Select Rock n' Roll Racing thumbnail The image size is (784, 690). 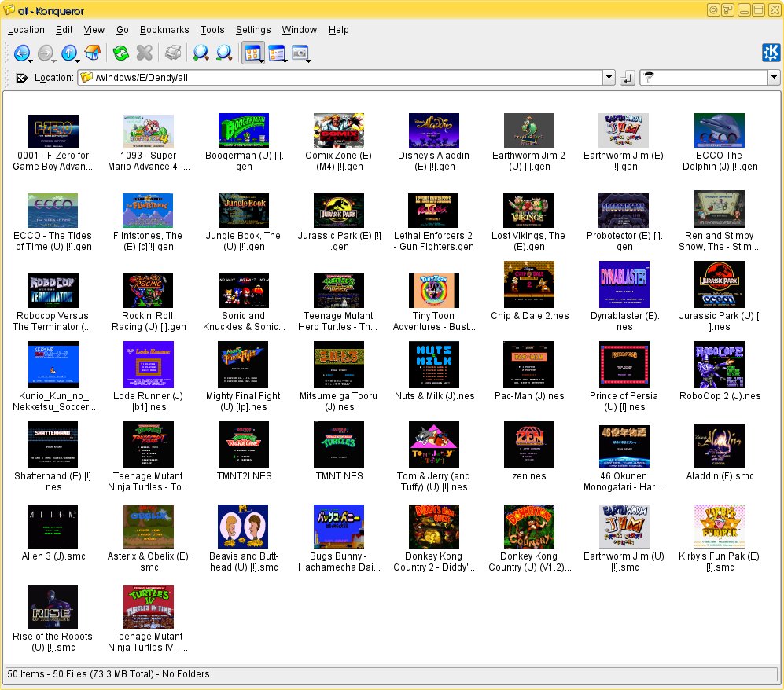[x=148, y=291]
